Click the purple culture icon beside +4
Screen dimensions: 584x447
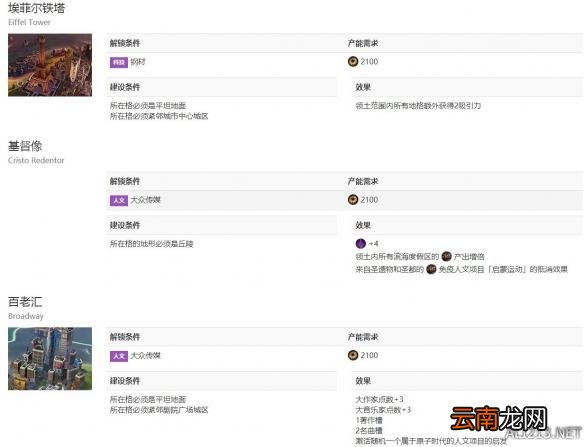pyautogui.click(x=361, y=244)
